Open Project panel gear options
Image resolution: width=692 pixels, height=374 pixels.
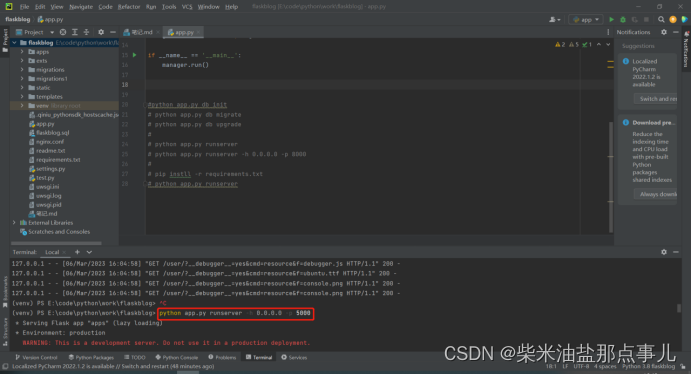pyautogui.click(x=101, y=32)
